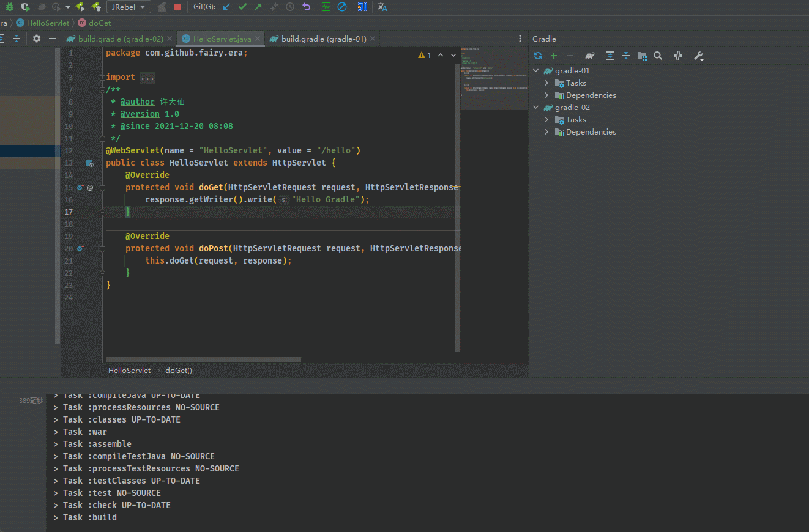The image size is (809, 532).
Task: Click the servlet gutter icon on line 13
Action: click(x=89, y=163)
